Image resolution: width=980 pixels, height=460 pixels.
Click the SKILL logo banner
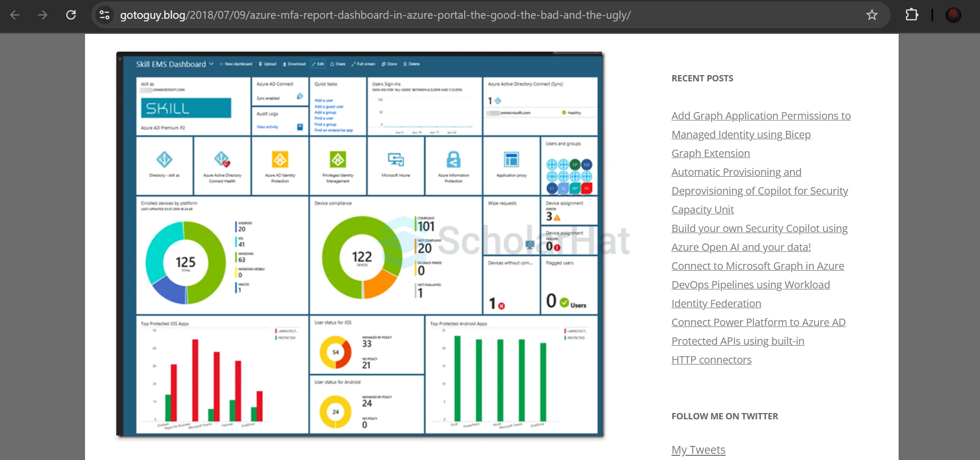pos(186,108)
